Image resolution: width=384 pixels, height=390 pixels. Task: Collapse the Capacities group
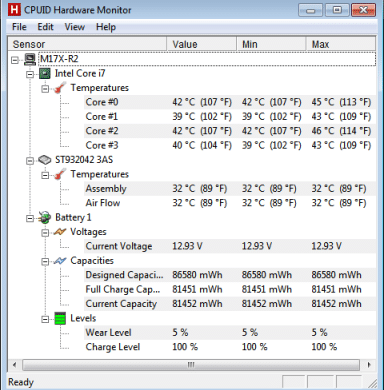45,262
